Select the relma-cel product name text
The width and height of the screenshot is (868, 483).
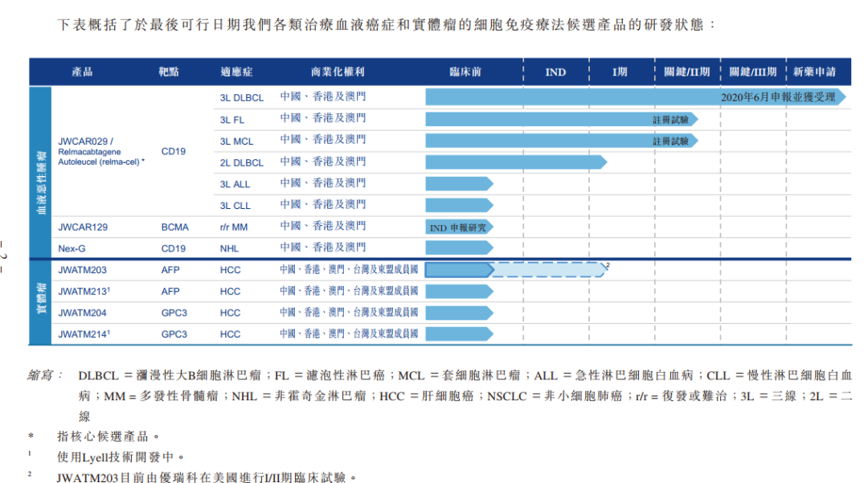101,152
